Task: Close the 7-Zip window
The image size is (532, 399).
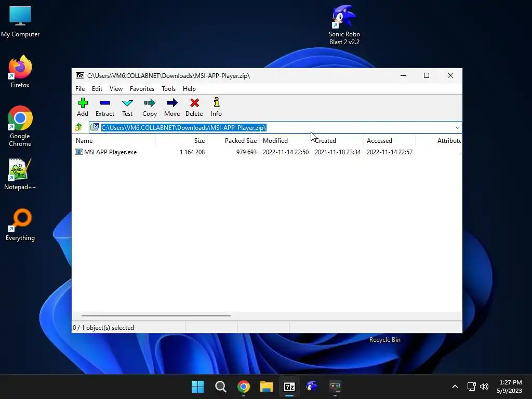Action: click(x=450, y=75)
